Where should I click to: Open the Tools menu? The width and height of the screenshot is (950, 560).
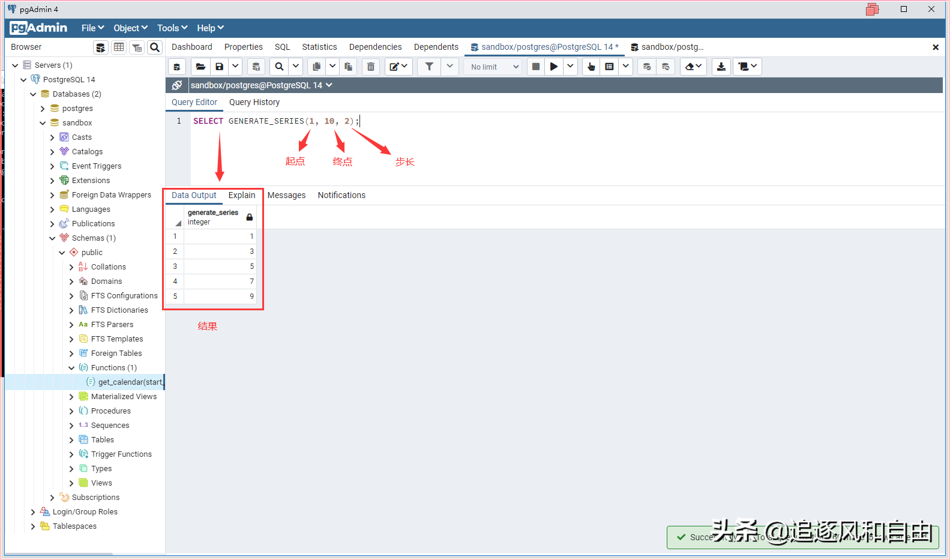pos(172,28)
